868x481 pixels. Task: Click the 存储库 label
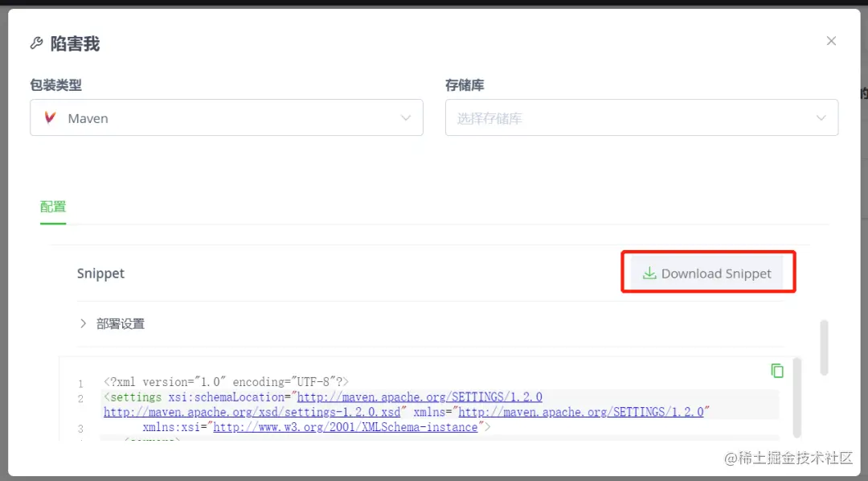coord(465,85)
